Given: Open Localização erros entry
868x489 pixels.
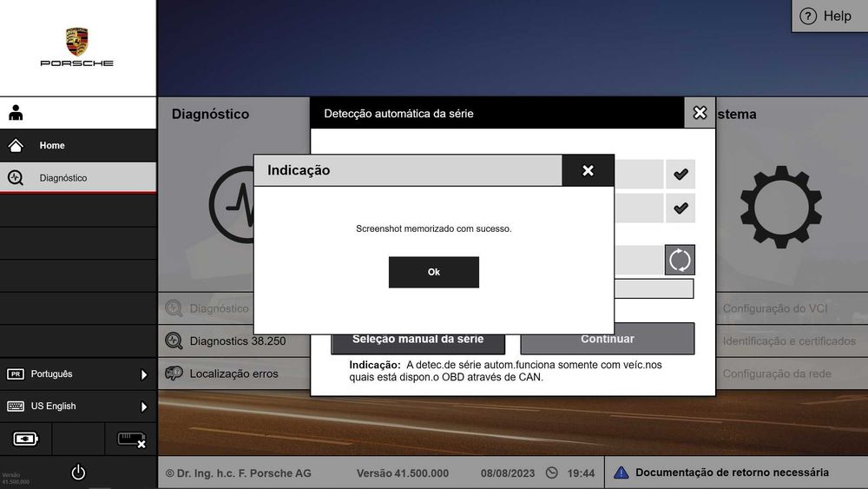Looking at the screenshot, I should pyautogui.click(x=234, y=373).
